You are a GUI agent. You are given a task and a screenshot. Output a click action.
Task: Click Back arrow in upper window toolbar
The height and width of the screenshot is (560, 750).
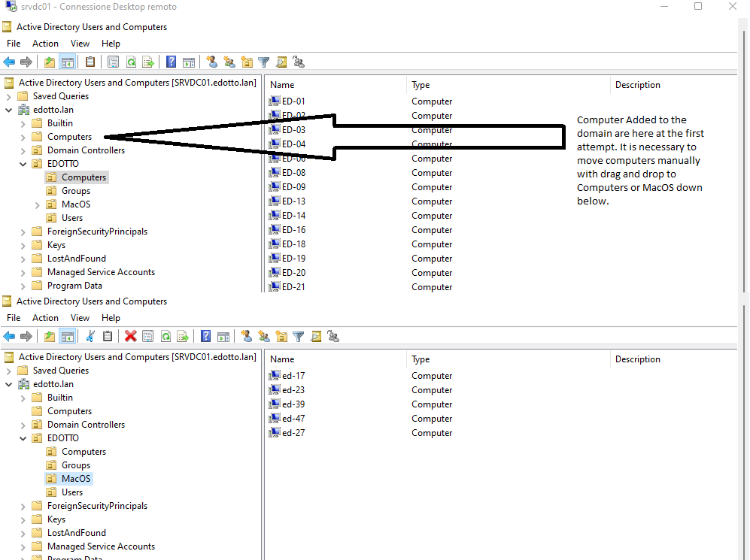9,62
